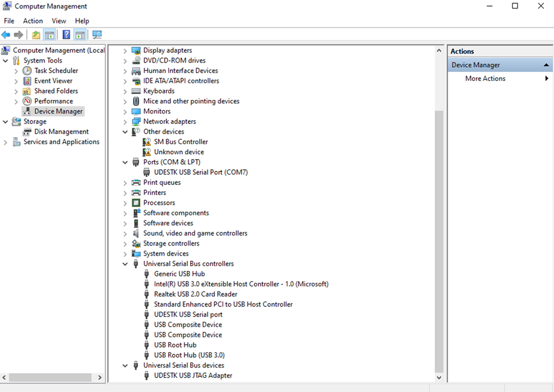The height and width of the screenshot is (392, 554).
Task: Expand the Network adapters category
Action: [x=125, y=122]
